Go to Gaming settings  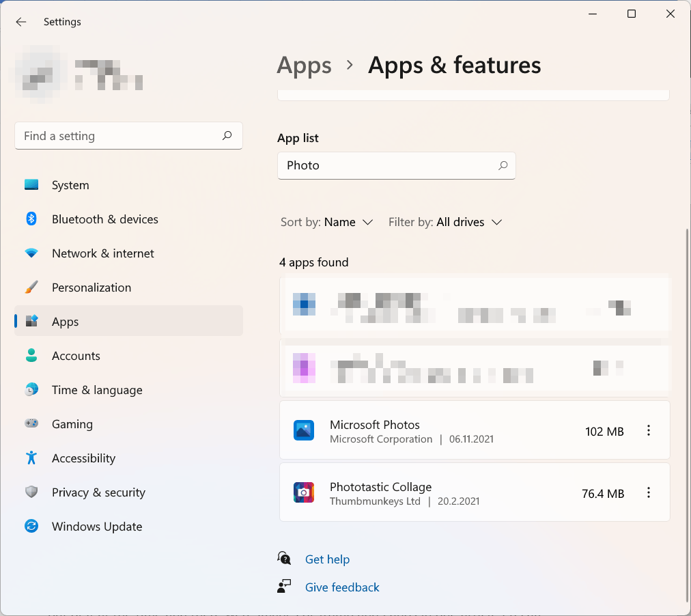[128, 424]
